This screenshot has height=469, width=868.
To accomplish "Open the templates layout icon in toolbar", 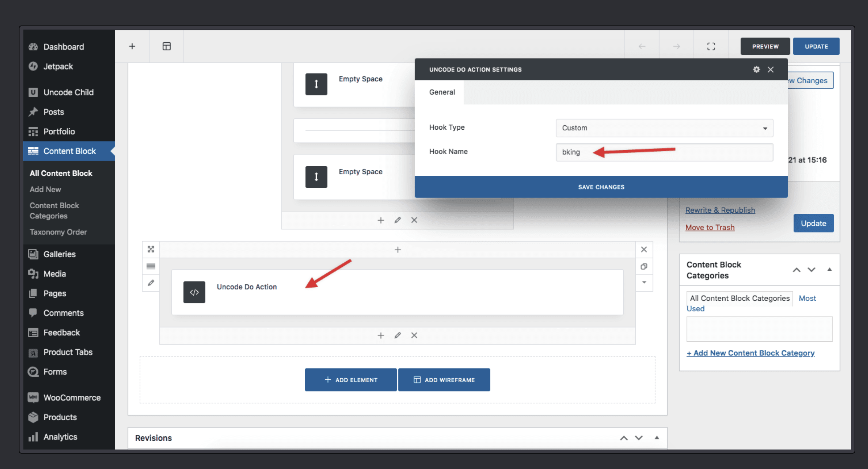I will coord(166,46).
